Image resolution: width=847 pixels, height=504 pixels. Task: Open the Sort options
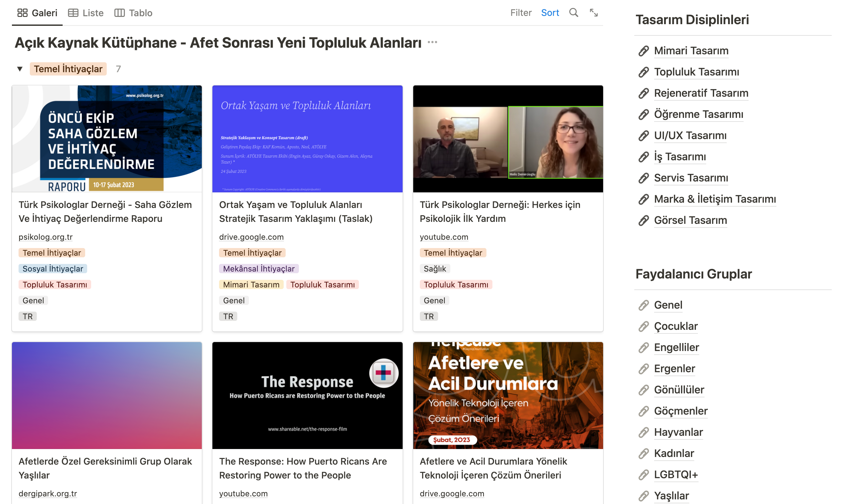click(550, 13)
